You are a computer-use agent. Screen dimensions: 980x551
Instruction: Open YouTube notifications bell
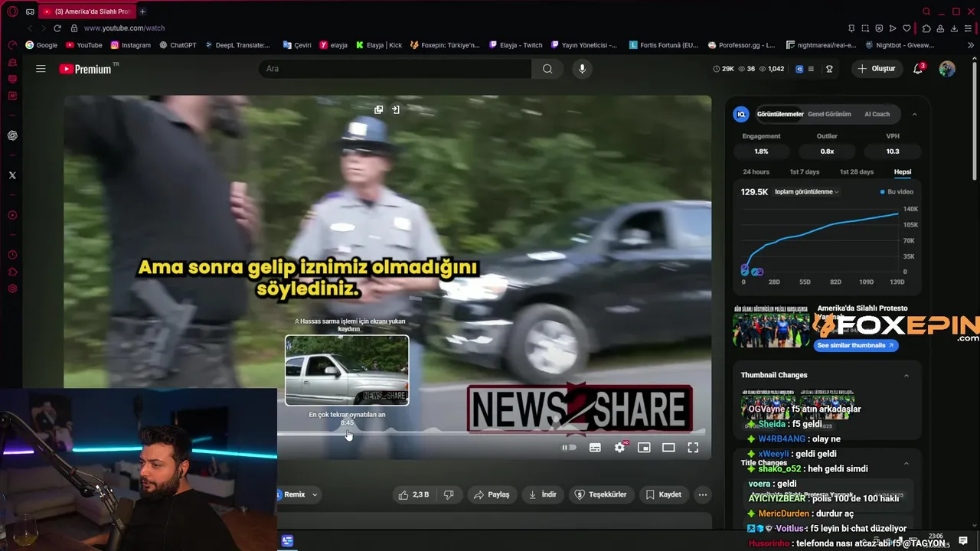918,69
